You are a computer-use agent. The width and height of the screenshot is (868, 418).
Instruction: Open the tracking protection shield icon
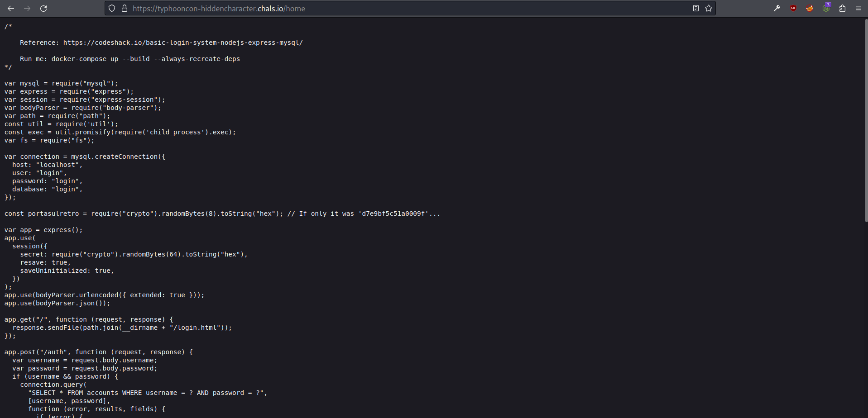click(x=112, y=9)
